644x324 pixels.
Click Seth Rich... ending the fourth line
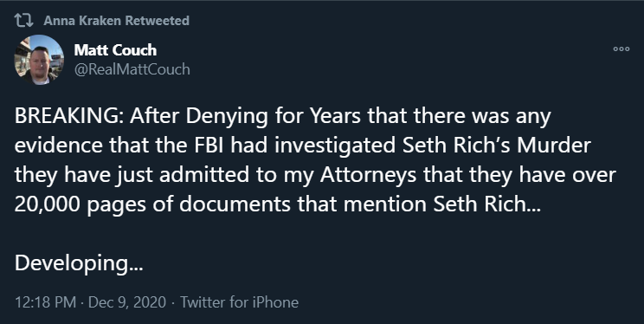[487, 204]
